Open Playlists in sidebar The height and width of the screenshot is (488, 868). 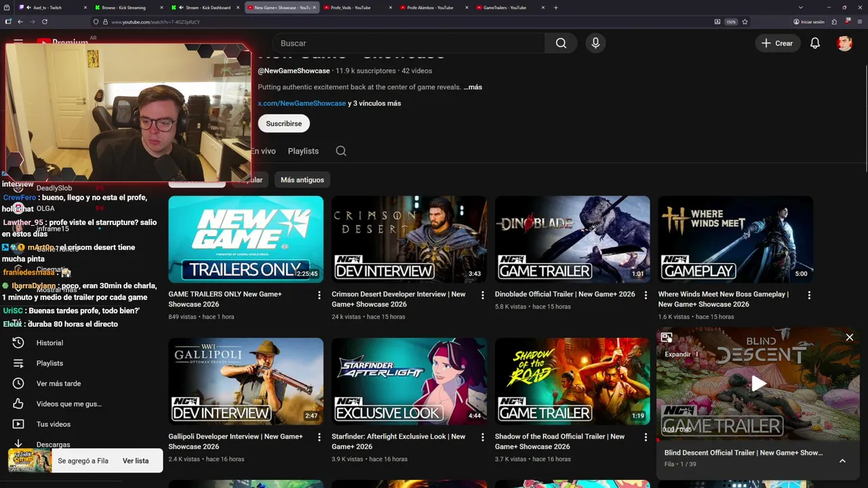point(50,363)
